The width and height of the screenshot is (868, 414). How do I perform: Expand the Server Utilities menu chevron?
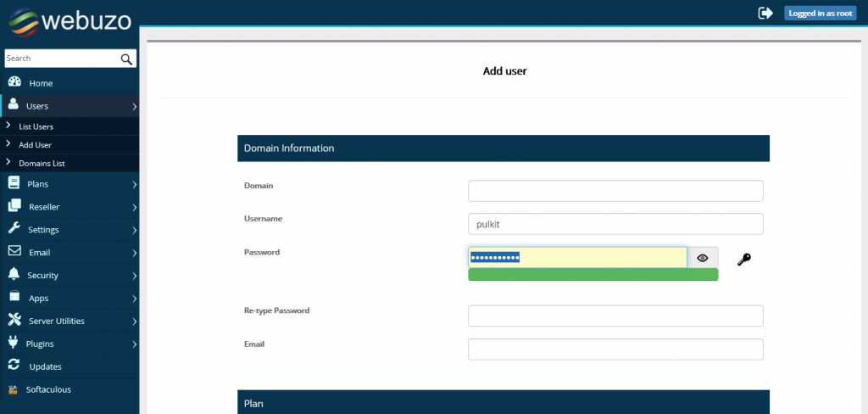135,322
